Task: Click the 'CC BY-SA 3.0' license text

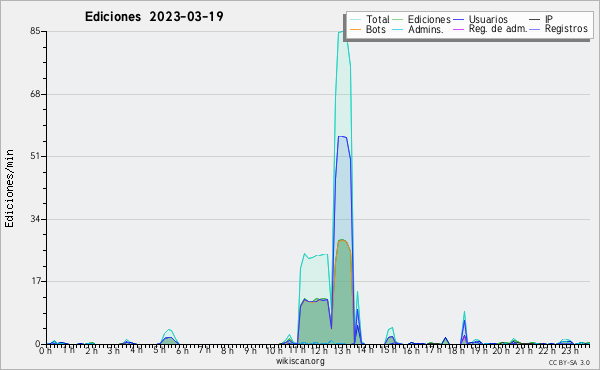Action: pyautogui.click(x=569, y=362)
